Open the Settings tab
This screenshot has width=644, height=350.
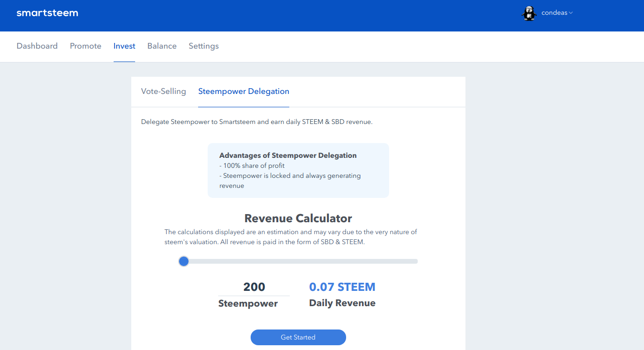[203, 46]
